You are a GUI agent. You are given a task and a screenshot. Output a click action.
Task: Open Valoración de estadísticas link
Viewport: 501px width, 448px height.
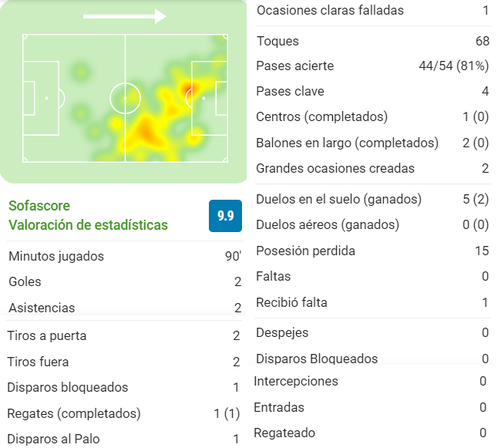pos(88,225)
